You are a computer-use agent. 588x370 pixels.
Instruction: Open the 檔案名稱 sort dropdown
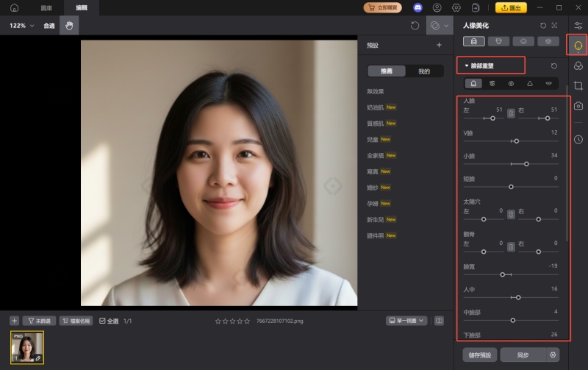(76, 321)
